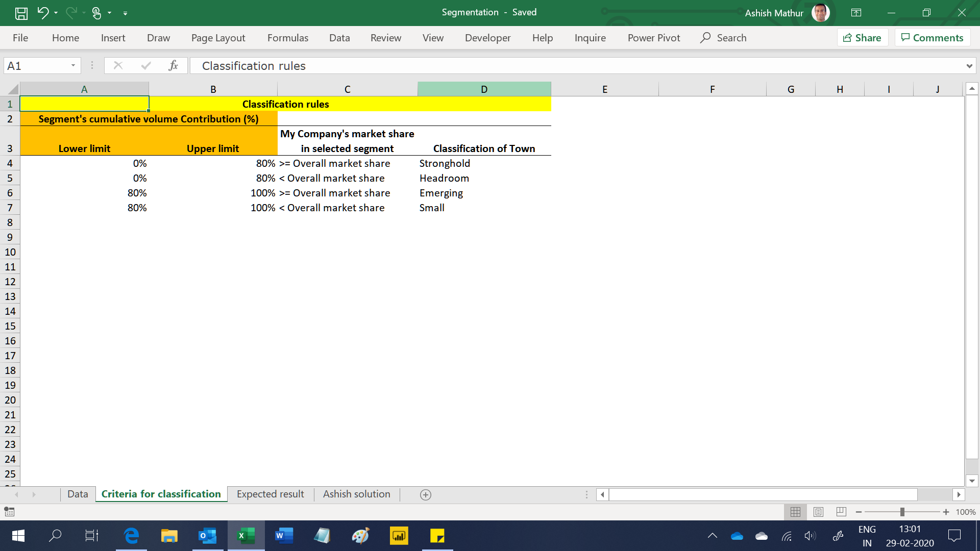This screenshot has height=551, width=980.
Task: Click vertical scrollbar down arrow
Action: (972, 481)
